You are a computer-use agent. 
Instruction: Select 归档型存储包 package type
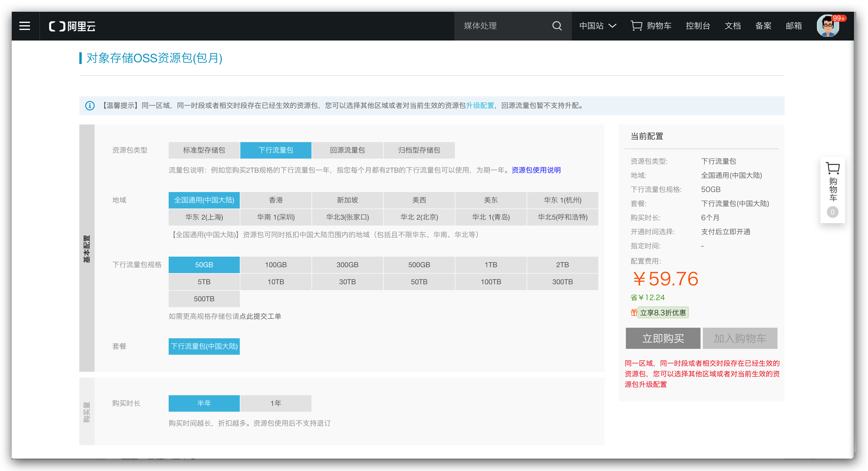point(419,150)
